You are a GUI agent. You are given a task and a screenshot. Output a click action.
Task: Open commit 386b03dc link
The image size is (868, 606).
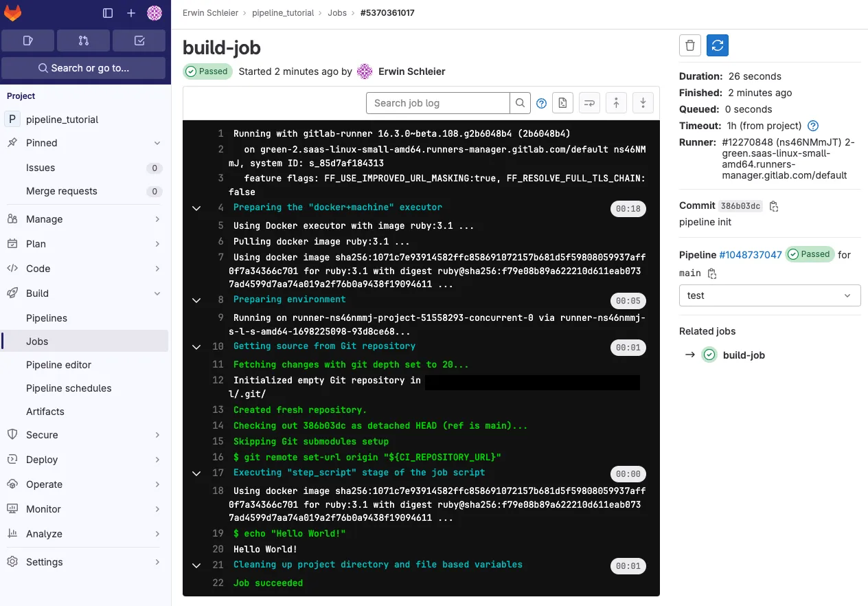(740, 206)
